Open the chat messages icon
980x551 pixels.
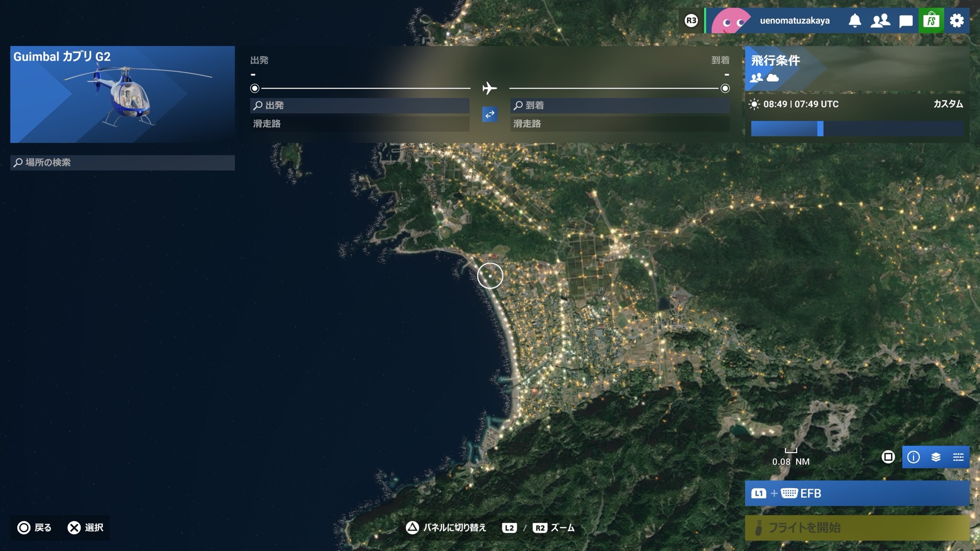[x=906, y=21]
